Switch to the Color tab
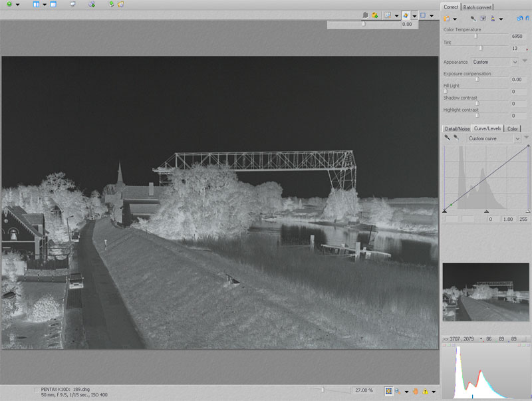Screen dimensions: 532x401 pyautogui.click(x=513, y=128)
